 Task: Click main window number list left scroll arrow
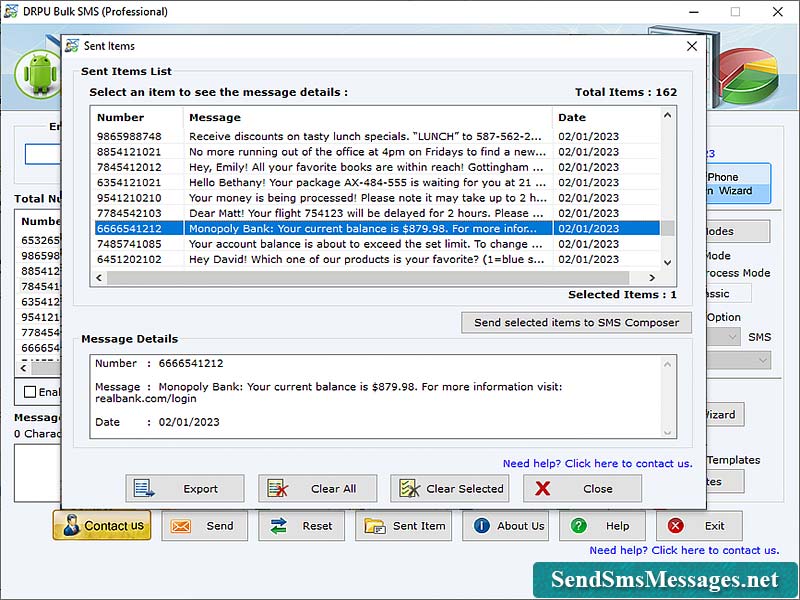coord(23,368)
